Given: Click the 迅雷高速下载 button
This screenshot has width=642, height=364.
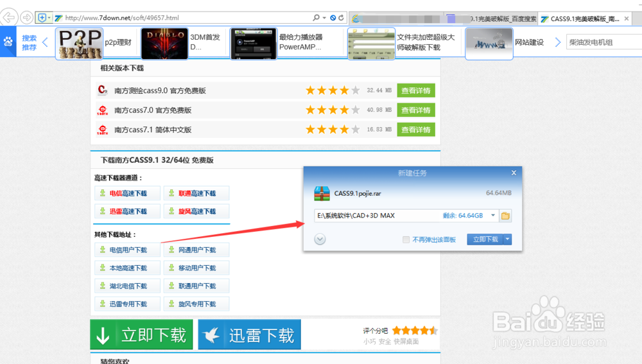Looking at the screenshot, I should [x=127, y=211].
